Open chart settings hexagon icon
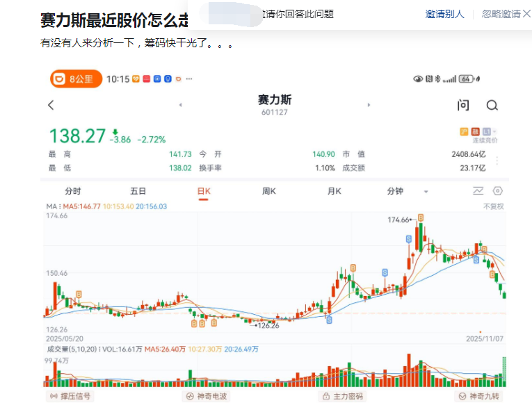Image resolution: width=532 pixels, height=403 pixels. point(497,191)
